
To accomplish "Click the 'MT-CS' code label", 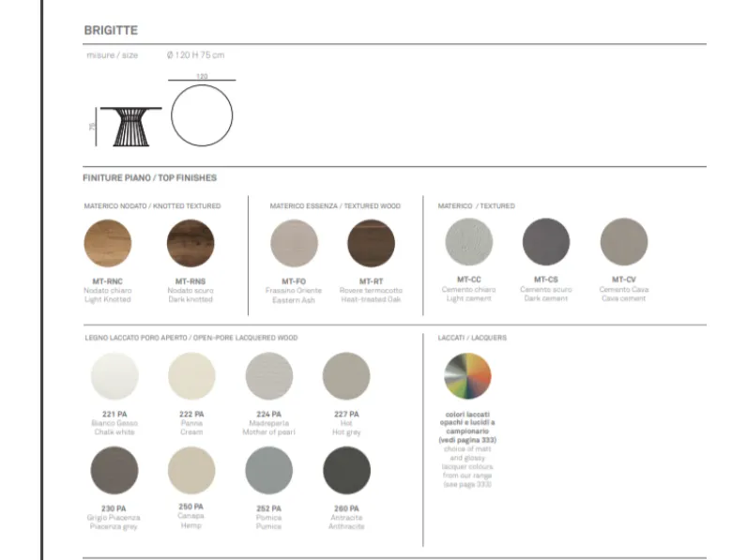I will click(x=546, y=280).
